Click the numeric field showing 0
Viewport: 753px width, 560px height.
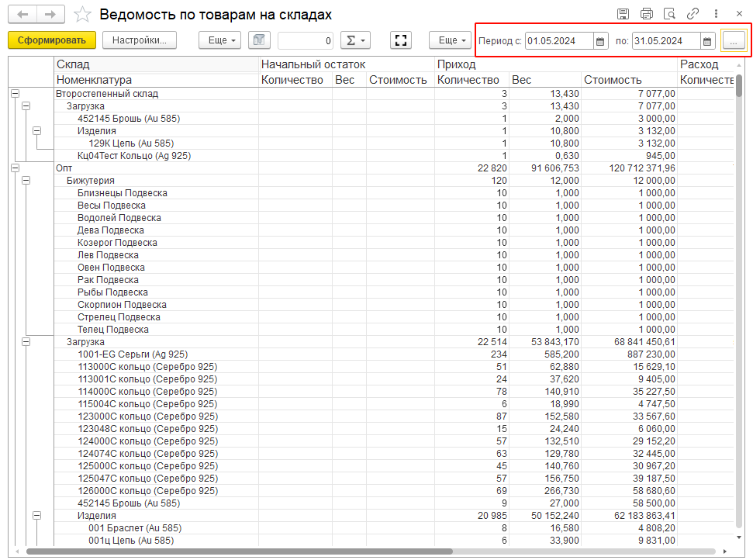pyautogui.click(x=306, y=40)
